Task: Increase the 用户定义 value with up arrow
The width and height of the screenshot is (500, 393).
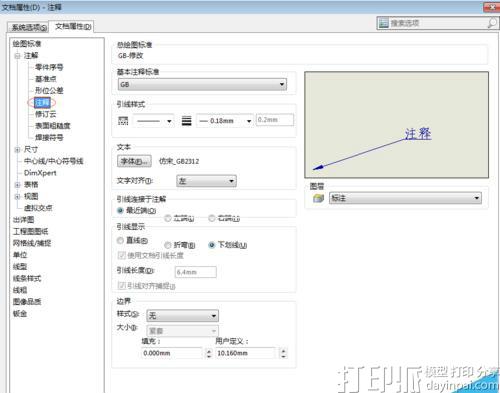Action: (x=283, y=351)
